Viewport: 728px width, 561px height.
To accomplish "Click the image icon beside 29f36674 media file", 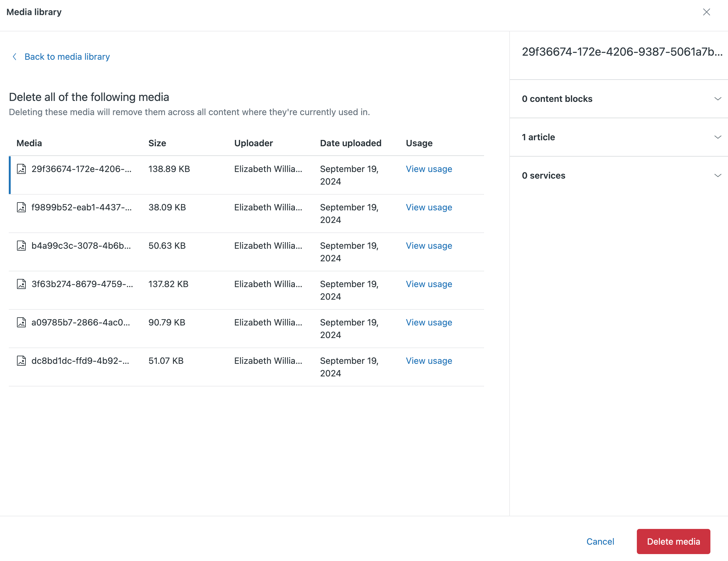I will 21,169.
